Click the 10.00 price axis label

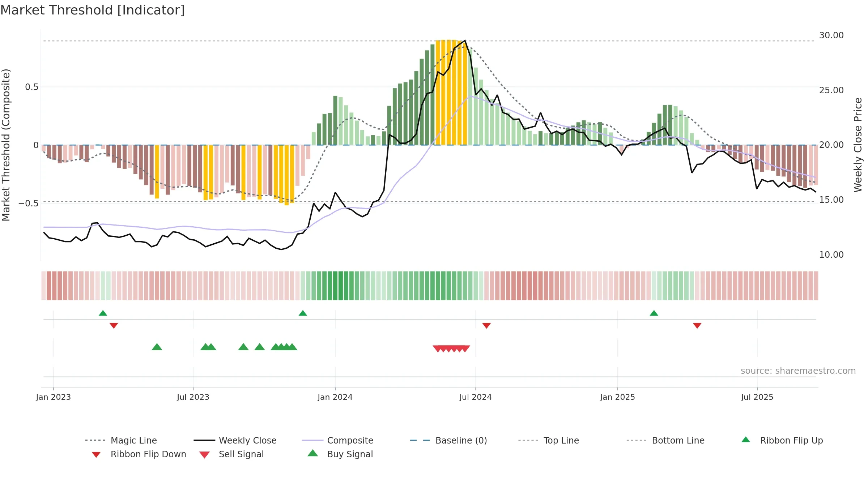[831, 255]
